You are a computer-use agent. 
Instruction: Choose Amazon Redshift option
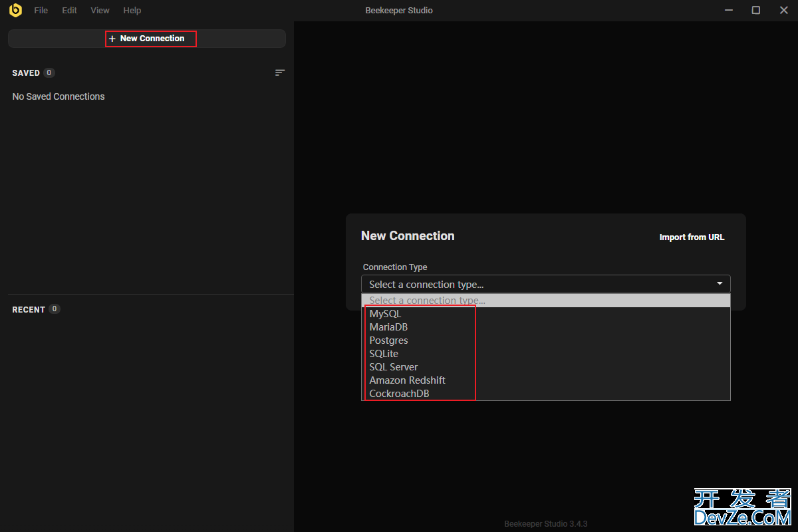tap(546, 380)
